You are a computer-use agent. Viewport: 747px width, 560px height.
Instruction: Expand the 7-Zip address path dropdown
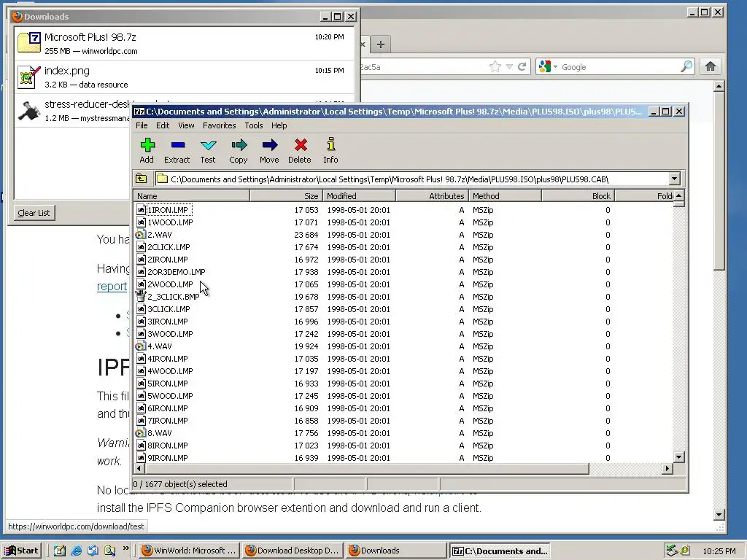674,179
